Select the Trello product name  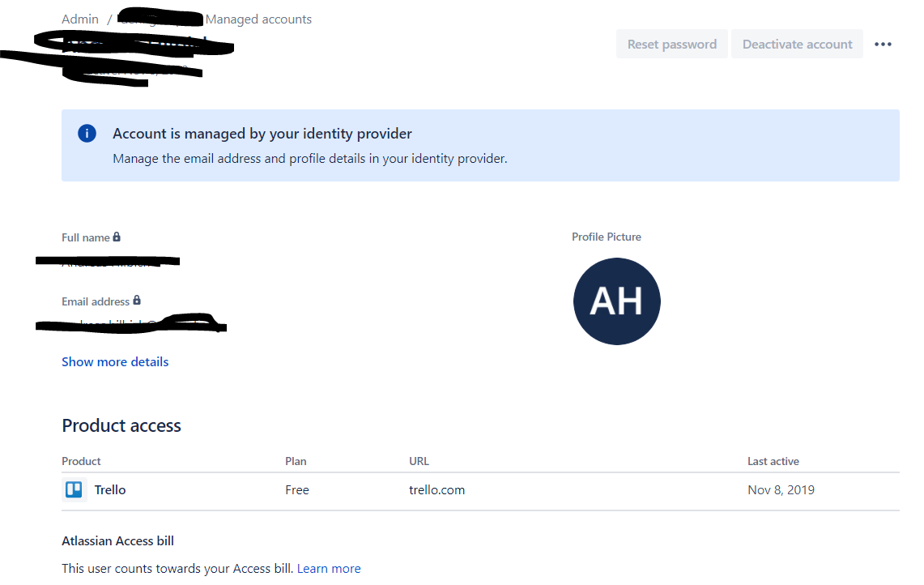[x=110, y=489]
